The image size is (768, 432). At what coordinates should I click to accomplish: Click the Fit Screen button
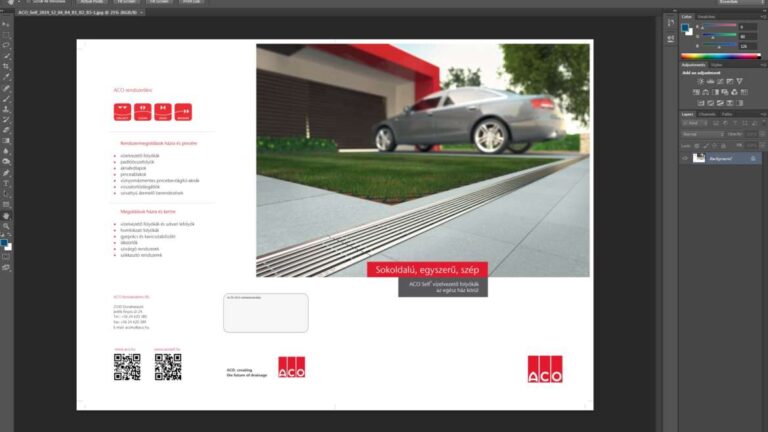tap(129, 3)
